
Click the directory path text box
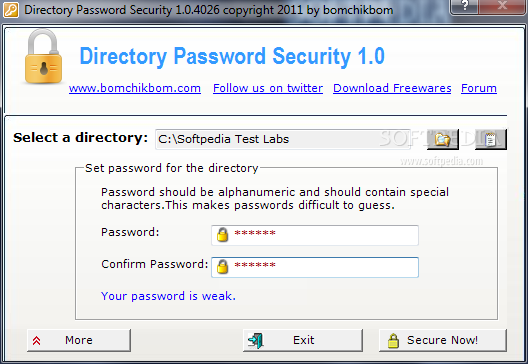coord(283,139)
